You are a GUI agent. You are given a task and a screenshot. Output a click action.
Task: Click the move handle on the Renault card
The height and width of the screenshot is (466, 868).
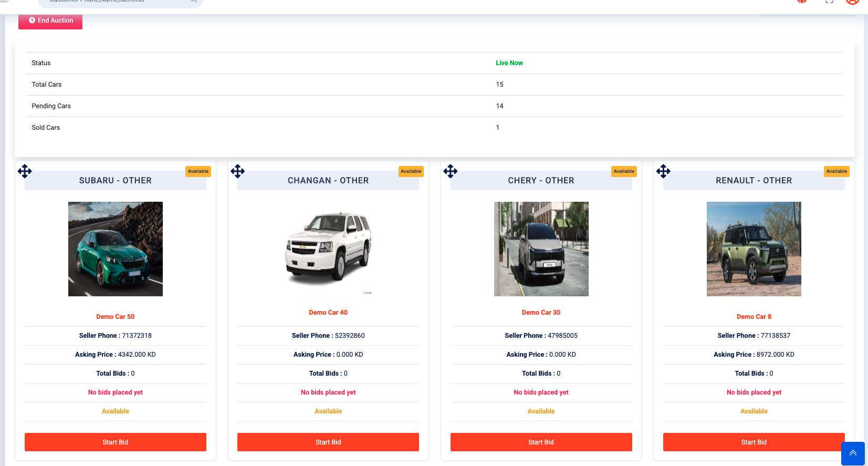tap(663, 171)
